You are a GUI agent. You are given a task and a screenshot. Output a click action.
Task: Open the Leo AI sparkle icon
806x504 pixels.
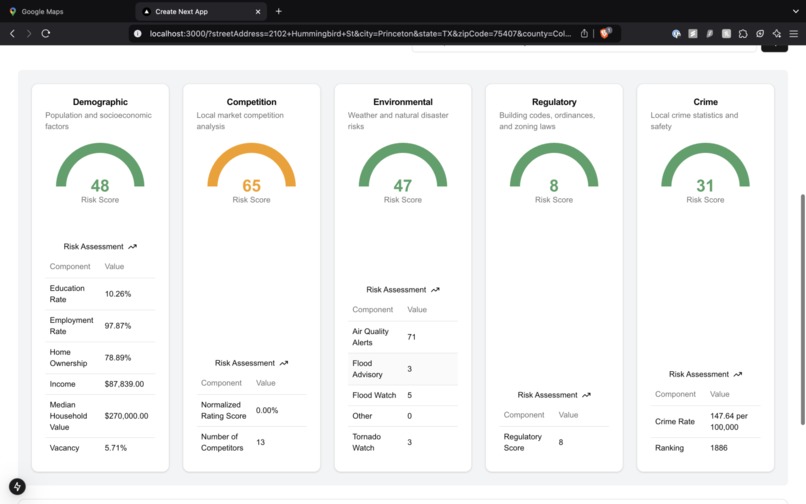pos(777,33)
